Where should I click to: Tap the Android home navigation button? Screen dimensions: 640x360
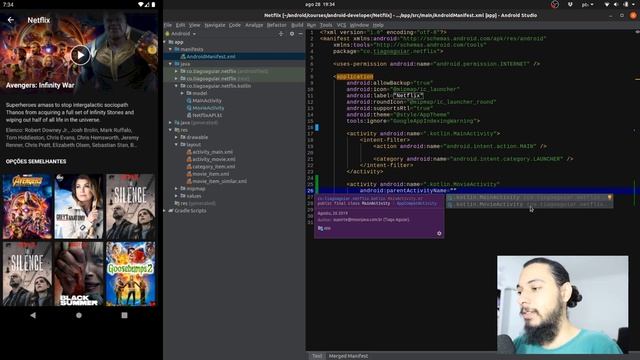(79, 315)
